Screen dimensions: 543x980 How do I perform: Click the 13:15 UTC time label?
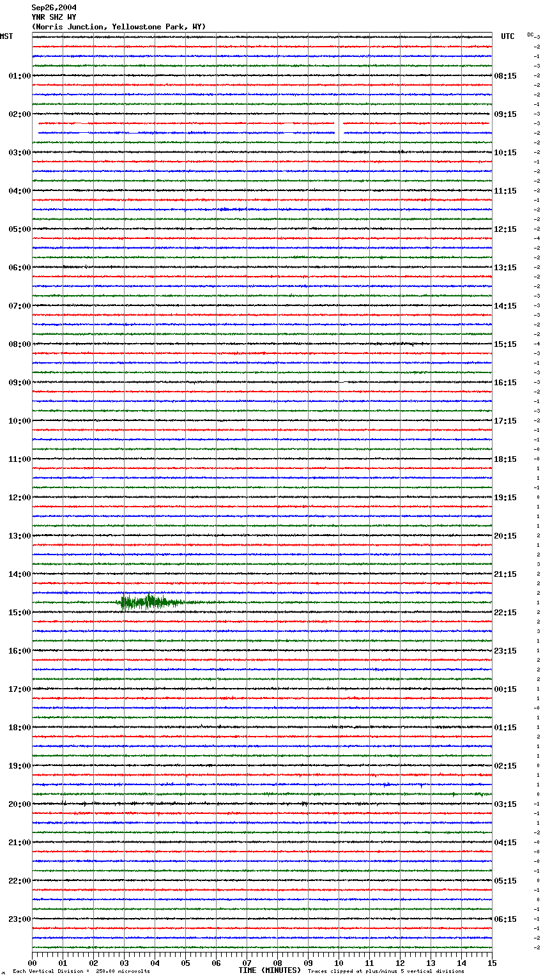[x=505, y=268]
